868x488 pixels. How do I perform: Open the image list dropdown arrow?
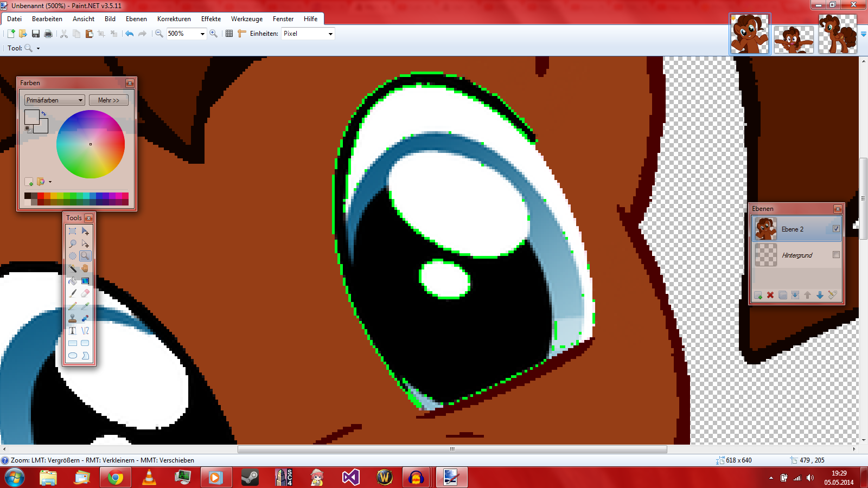tap(863, 34)
